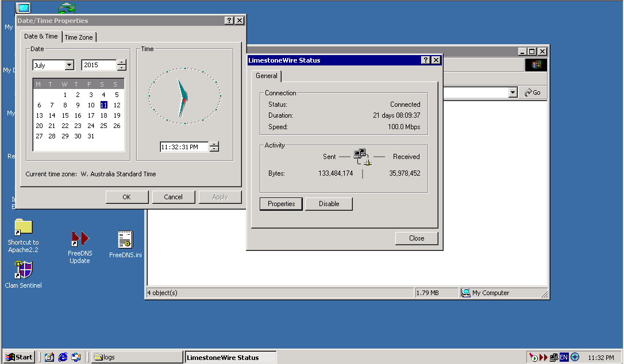This screenshot has height=364, width=624.
Task: Select day 31 in the calendar
Action: tap(91, 136)
